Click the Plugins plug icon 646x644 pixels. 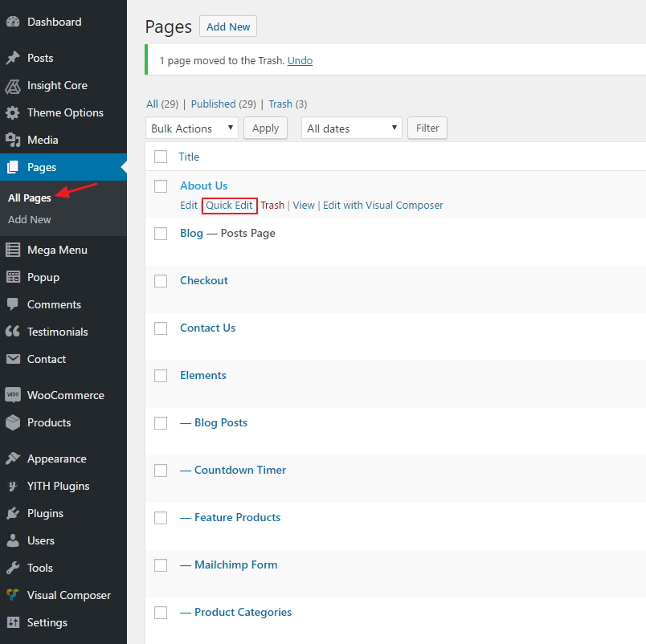point(13,513)
